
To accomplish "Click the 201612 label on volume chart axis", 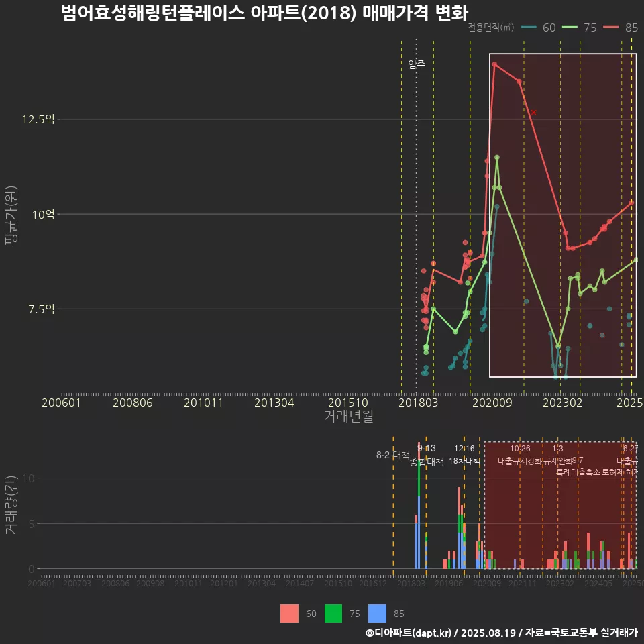I will [373, 583].
